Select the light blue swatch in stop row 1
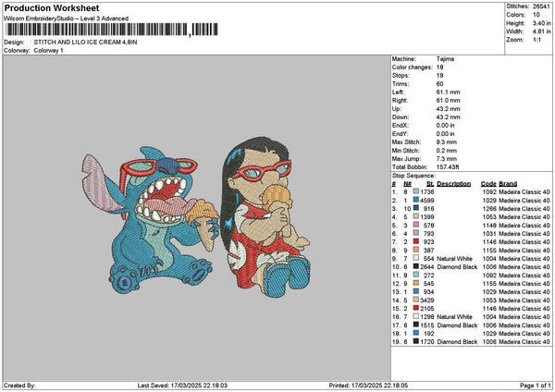 [x=416, y=191]
